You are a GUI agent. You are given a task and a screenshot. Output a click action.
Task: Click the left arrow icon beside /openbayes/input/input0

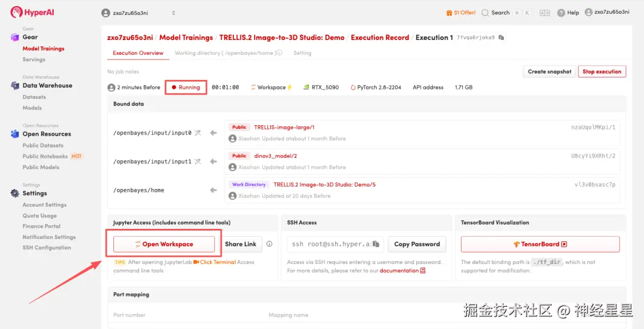click(x=213, y=133)
